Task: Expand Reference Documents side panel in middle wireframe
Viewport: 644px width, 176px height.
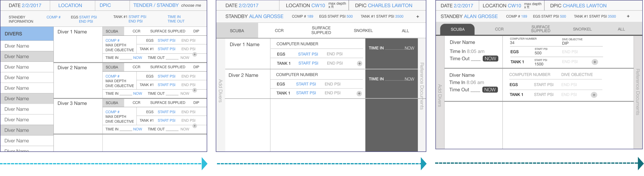Action: [422, 86]
